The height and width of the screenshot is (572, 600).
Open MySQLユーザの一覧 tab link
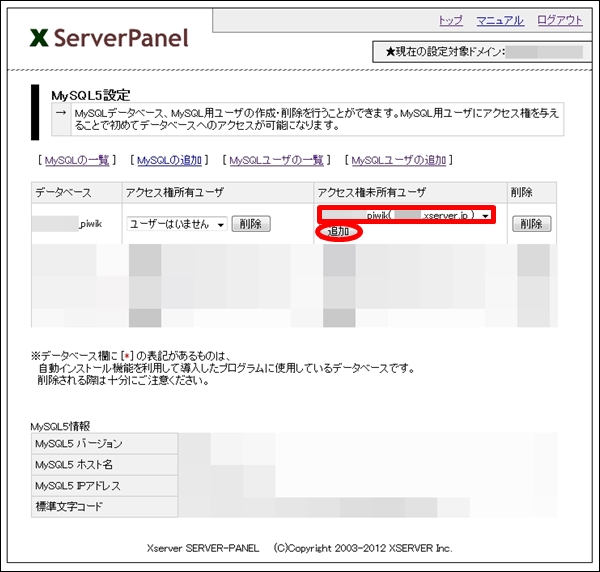tap(276, 160)
